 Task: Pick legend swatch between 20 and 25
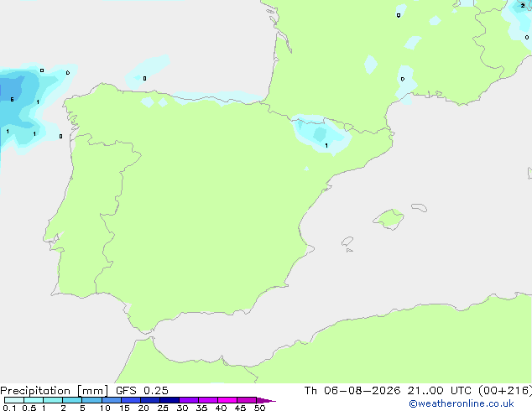[x=149, y=400]
